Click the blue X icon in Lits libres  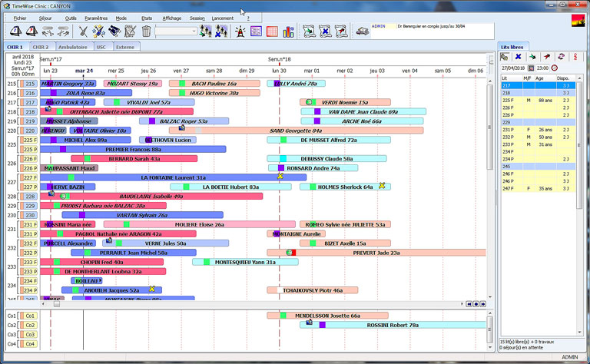[519, 57]
